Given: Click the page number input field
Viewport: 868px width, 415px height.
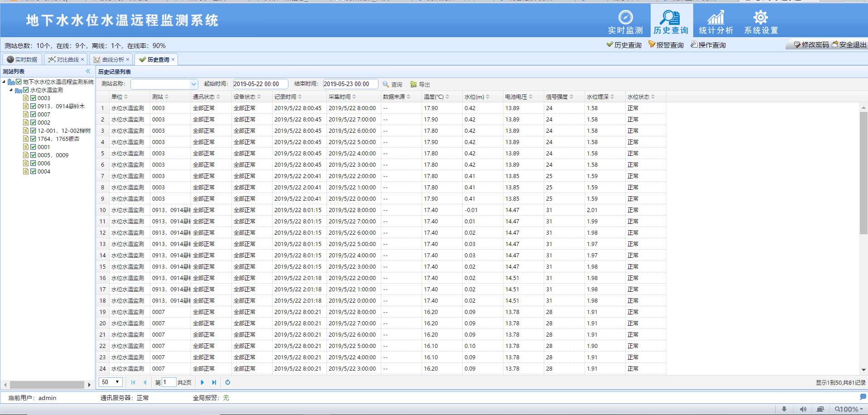Looking at the screenshot, I should 168,382.
